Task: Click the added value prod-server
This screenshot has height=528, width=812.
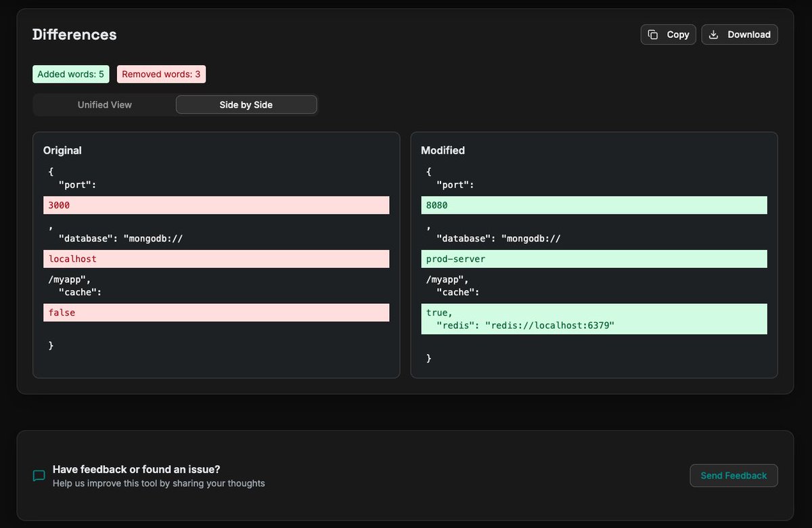Action: (594, 259)
